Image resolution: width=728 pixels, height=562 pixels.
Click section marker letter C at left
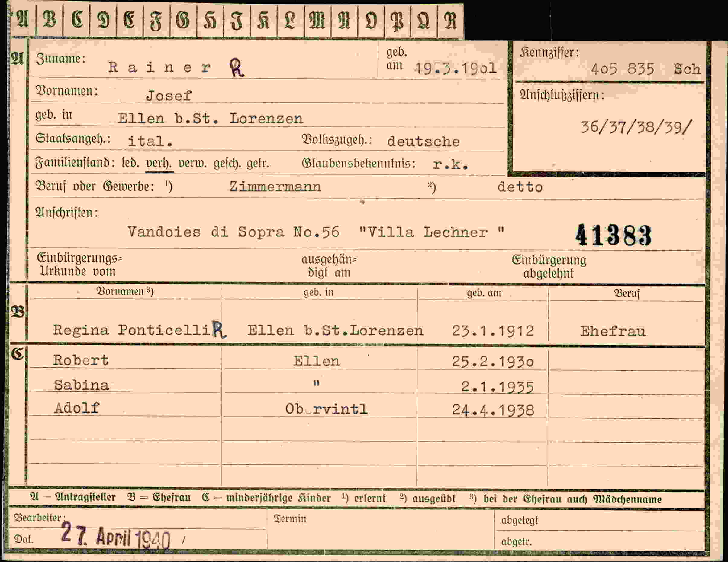(17, 354)
